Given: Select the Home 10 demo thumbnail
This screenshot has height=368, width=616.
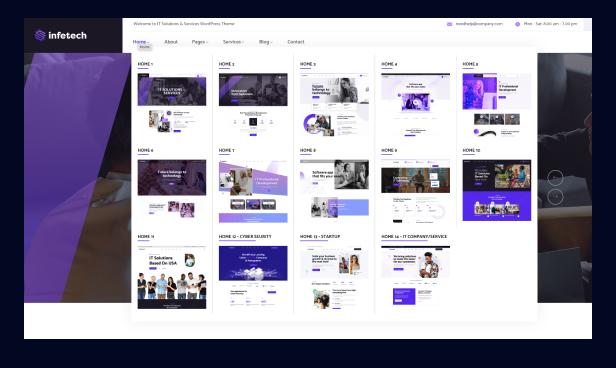Looking at the screenshot, I should 497,190.
